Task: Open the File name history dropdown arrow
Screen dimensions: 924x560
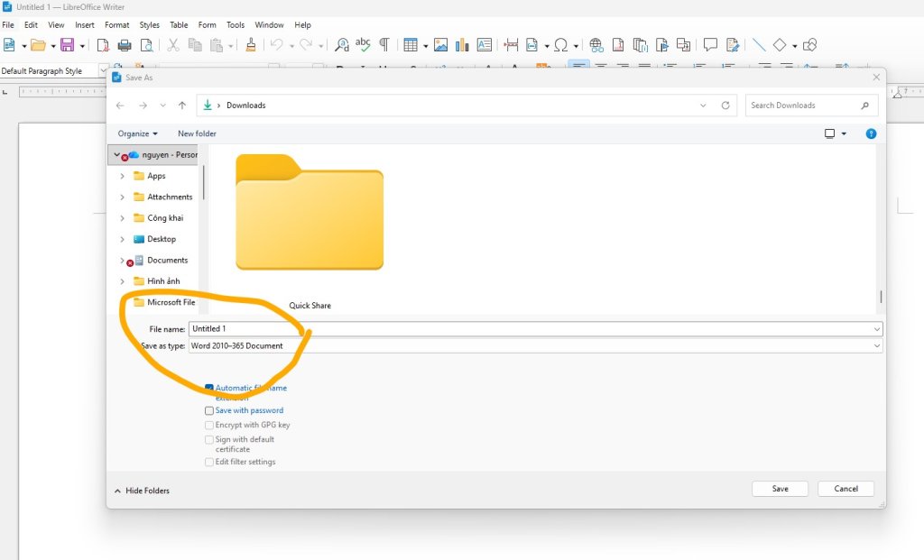Action: 877,329
